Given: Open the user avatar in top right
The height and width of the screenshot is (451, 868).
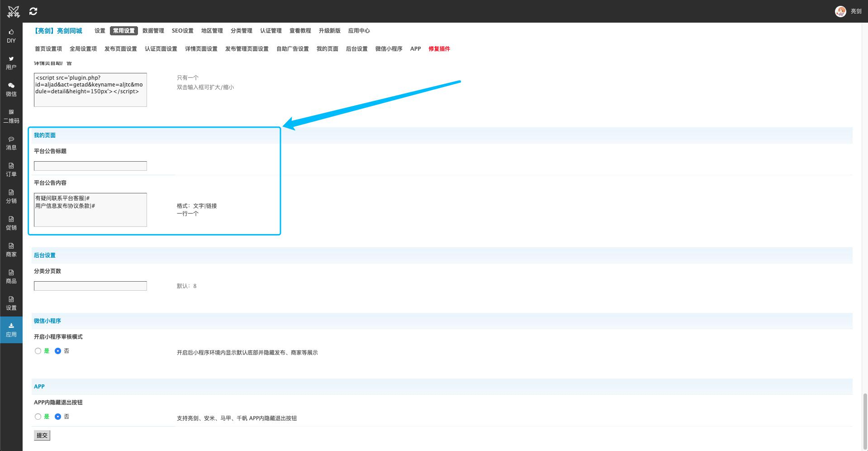Looking at the screenshot, I should (840, 11).
